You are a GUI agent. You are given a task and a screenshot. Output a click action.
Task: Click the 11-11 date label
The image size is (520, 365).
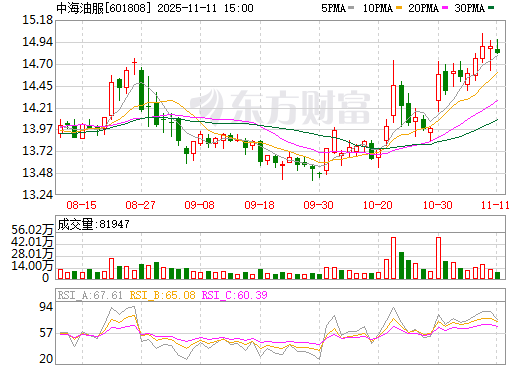(495, 205)
